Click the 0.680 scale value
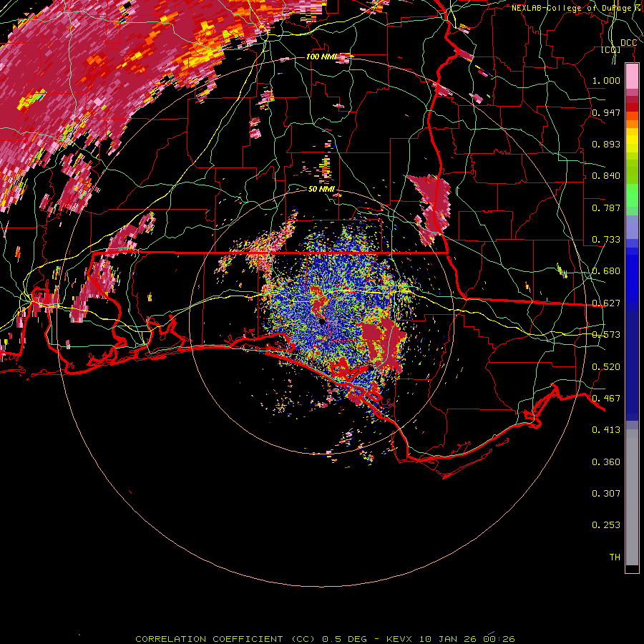The width and height of the screenshot is (644, 644). [x=606, y=271]
